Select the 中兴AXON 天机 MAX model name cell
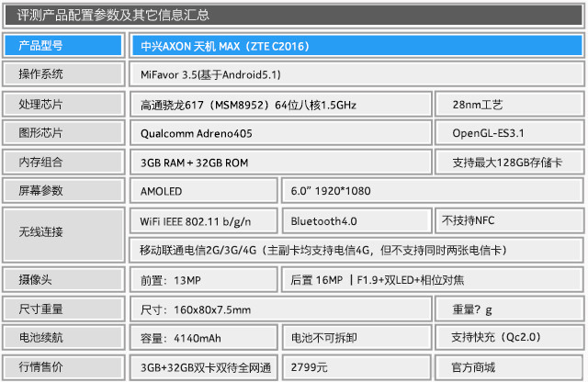This screenshot has width=588, height=382. [355, 45]
